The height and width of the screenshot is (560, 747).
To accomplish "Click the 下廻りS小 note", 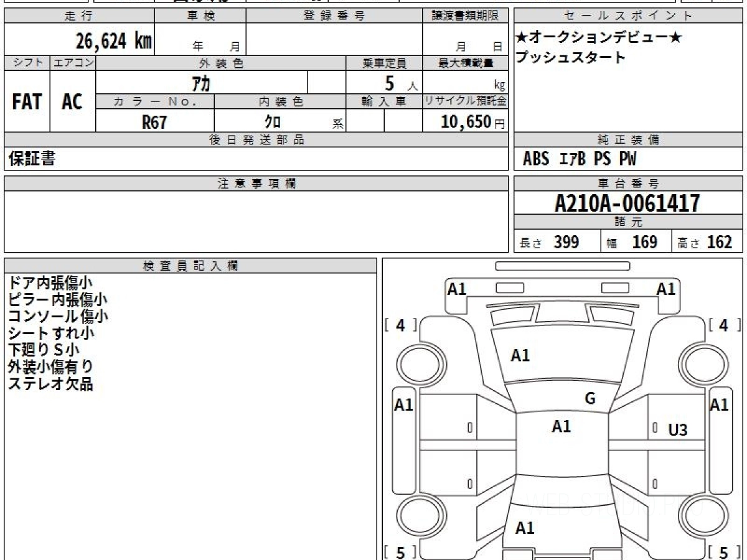I will (x=44, y=350).
